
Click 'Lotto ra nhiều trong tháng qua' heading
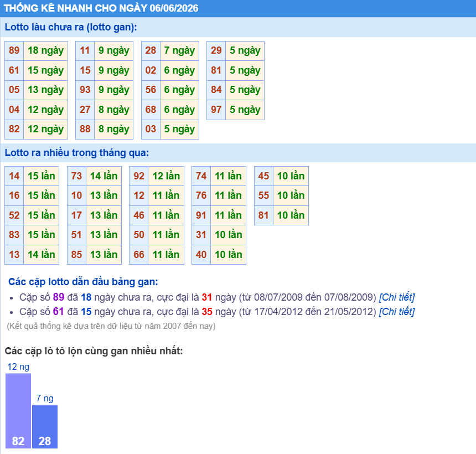(x=77, y=153)
